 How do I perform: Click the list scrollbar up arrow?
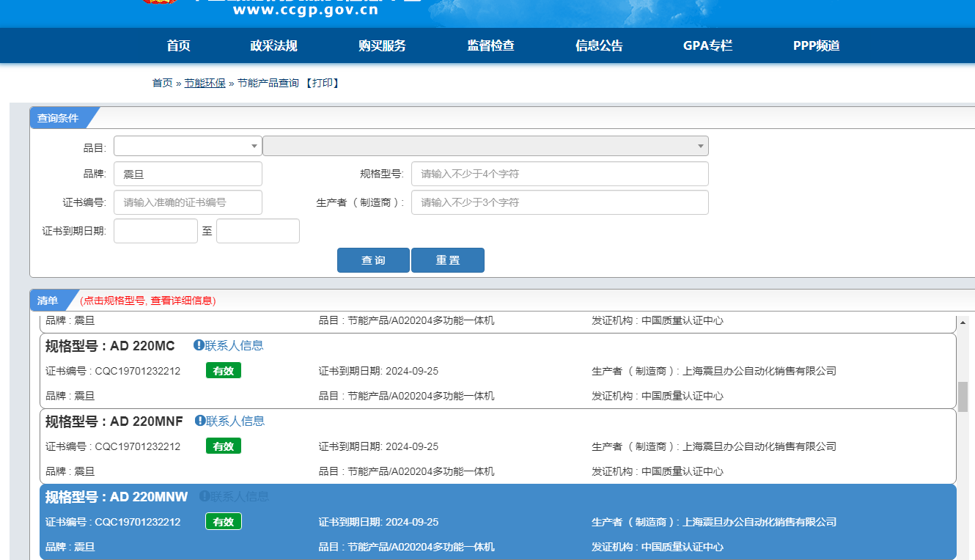click(x=963, y=322)
